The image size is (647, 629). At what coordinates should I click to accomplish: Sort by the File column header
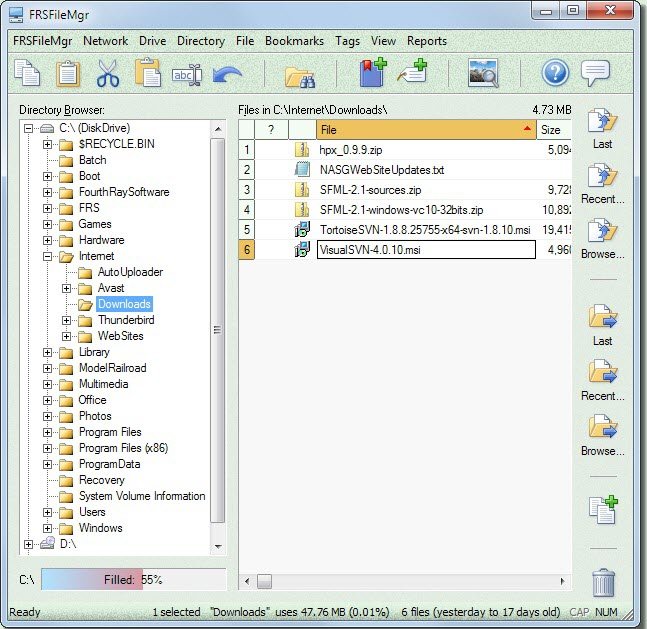coord(426,130)
